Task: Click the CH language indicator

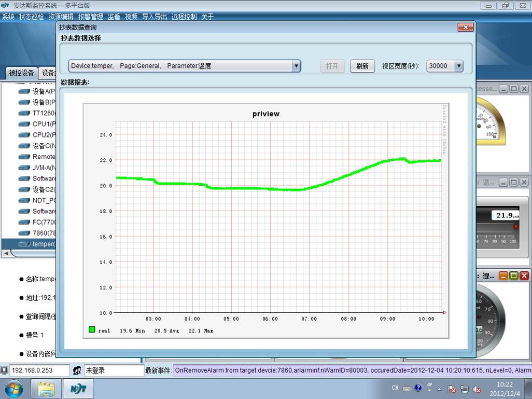Action: click(x=395, y=388)
